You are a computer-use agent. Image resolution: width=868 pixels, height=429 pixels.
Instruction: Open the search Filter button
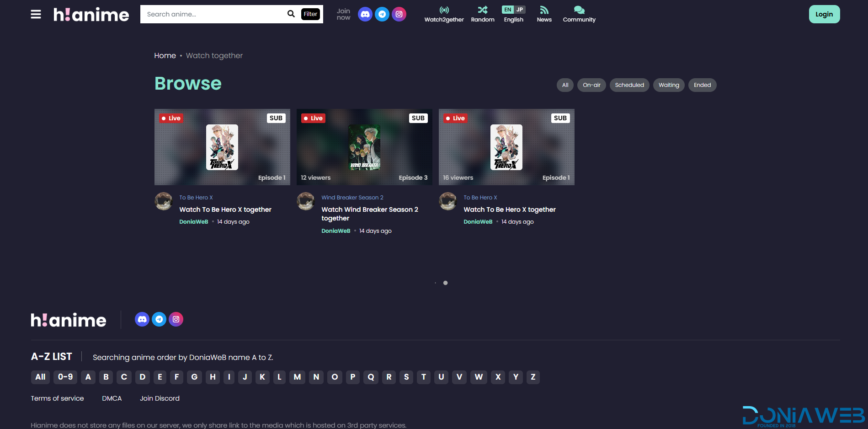tap(310, 14)
